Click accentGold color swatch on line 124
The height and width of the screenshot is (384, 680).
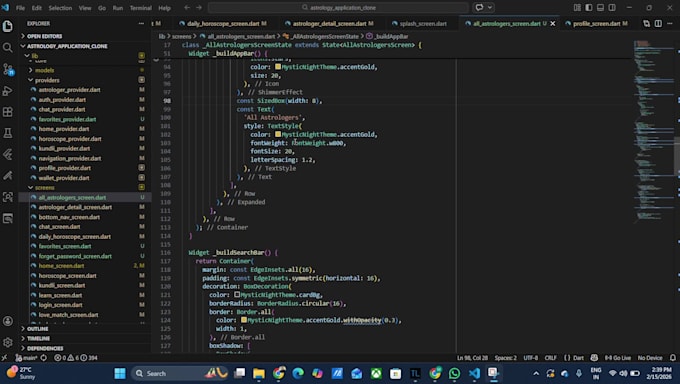[x=244, y=320]
